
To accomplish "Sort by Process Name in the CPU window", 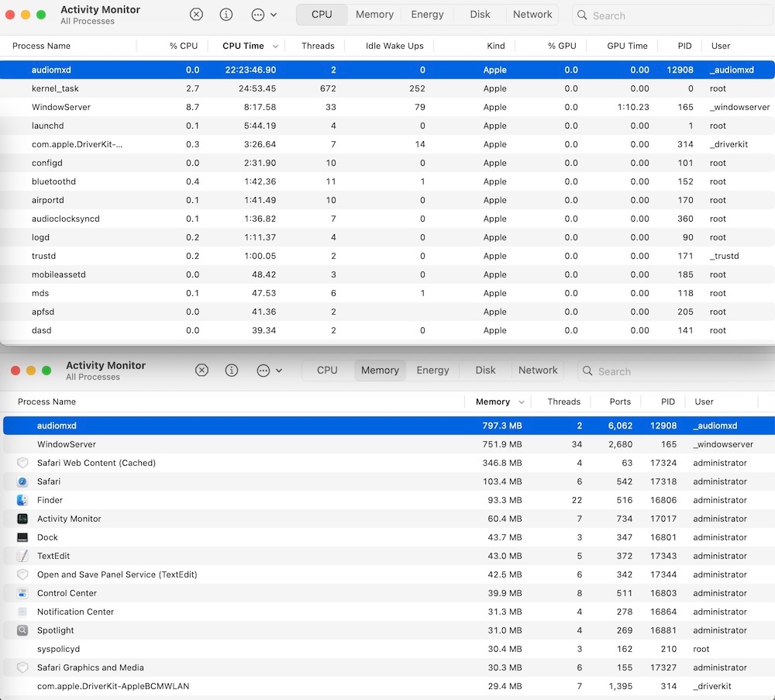I will 68,46.
